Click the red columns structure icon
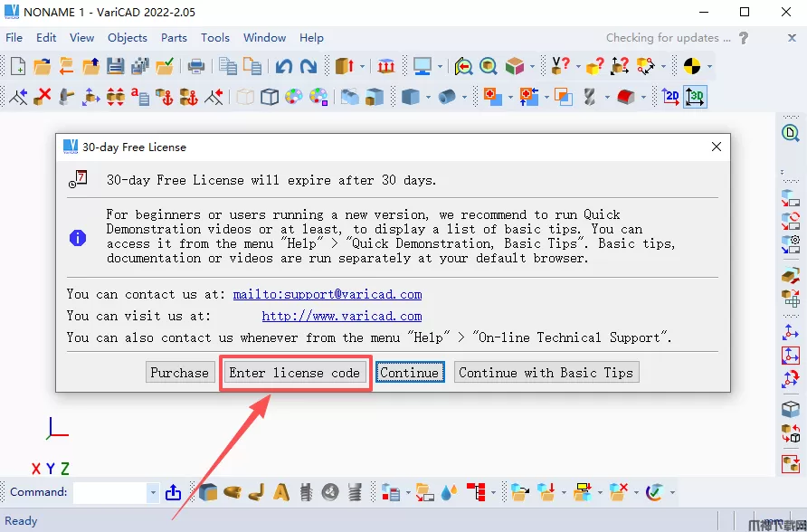Screen dimensions: 807x532 [385, 66]
